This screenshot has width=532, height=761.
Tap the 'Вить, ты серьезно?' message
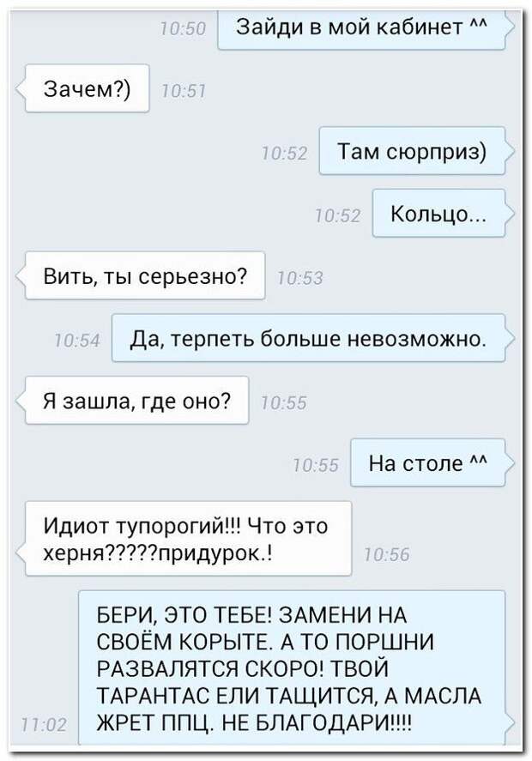(x=145, y=275)
